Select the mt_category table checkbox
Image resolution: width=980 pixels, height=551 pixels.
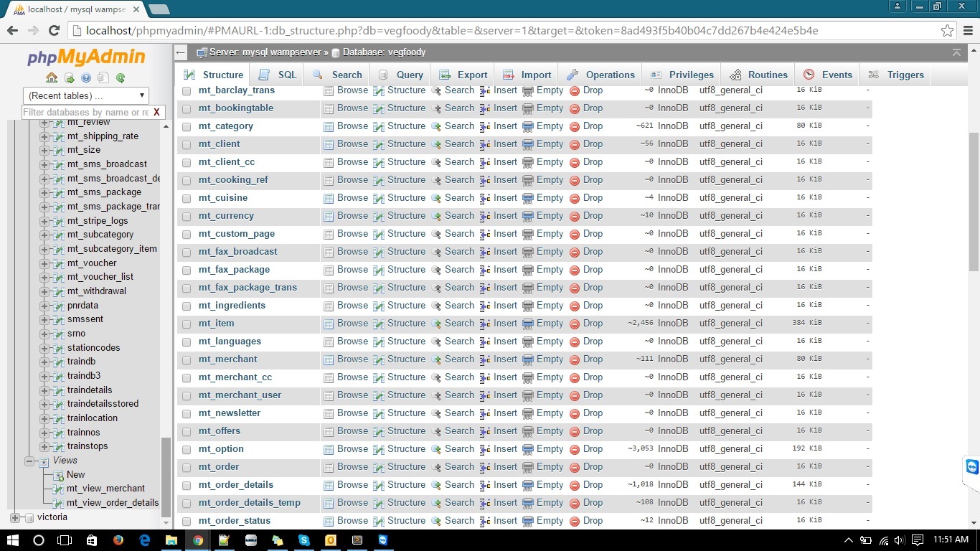pyautogui.click(x=187, y=127)
